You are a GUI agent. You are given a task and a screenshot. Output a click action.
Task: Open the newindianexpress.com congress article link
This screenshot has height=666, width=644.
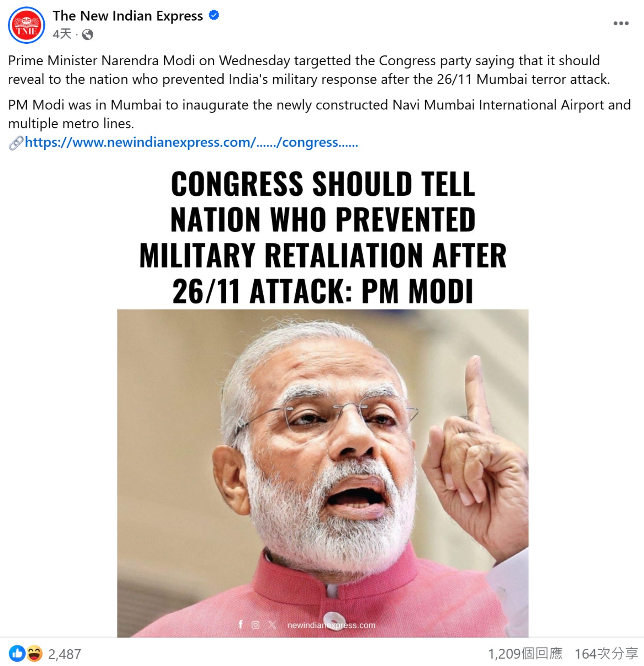[191, 142]
